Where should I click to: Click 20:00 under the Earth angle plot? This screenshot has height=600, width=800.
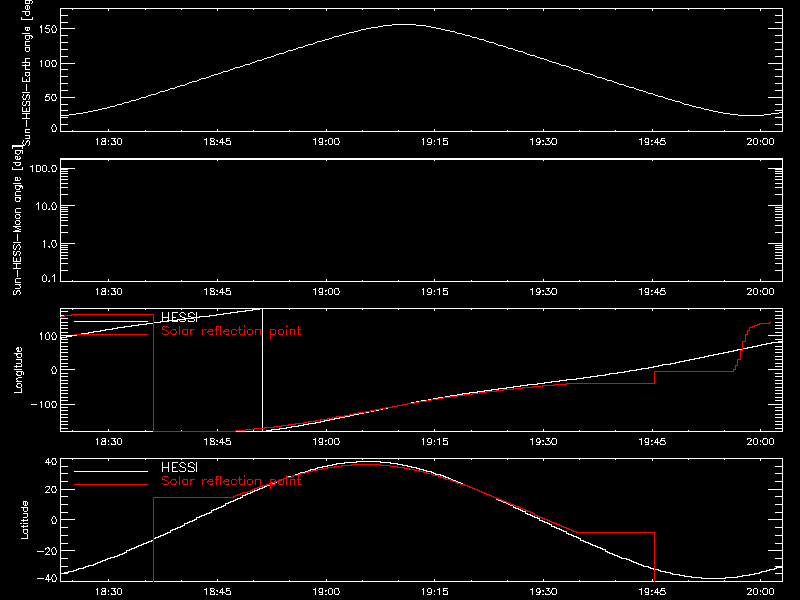(761, 142)
